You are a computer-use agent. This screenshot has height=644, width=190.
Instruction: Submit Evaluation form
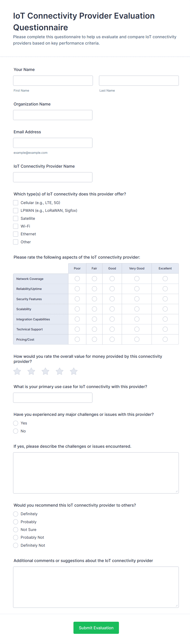click(96, 627)
